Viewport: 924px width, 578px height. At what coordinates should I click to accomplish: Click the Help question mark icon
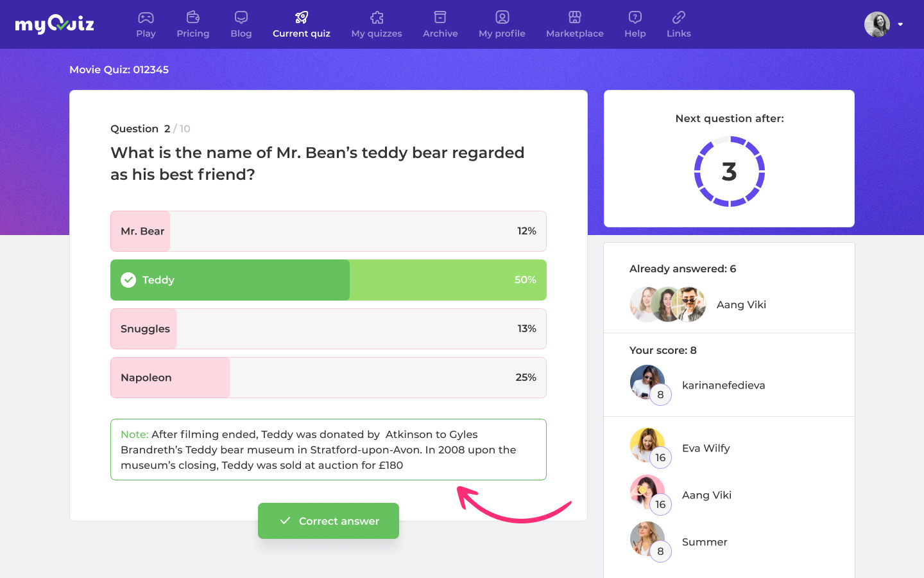point(635,17)
